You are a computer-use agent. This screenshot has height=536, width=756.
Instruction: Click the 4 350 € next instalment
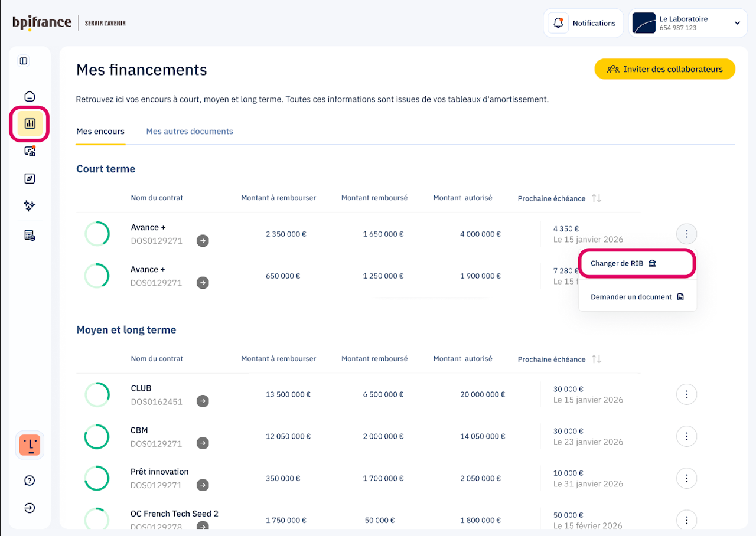point(566,228)
